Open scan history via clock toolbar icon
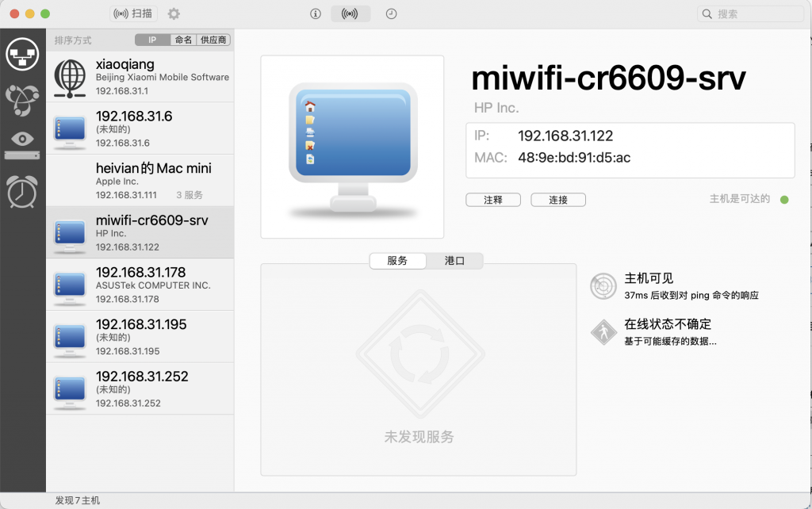812x509 pixels. click(391, 13)
